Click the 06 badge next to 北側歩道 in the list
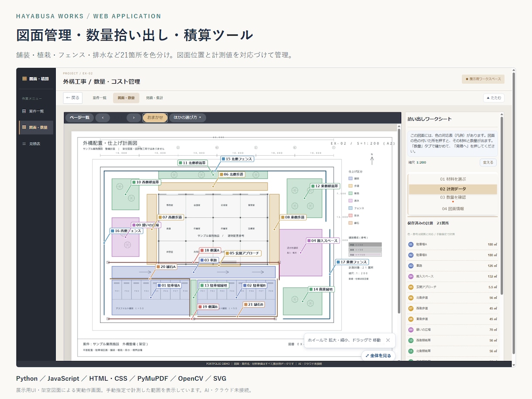 pos(411,298)
